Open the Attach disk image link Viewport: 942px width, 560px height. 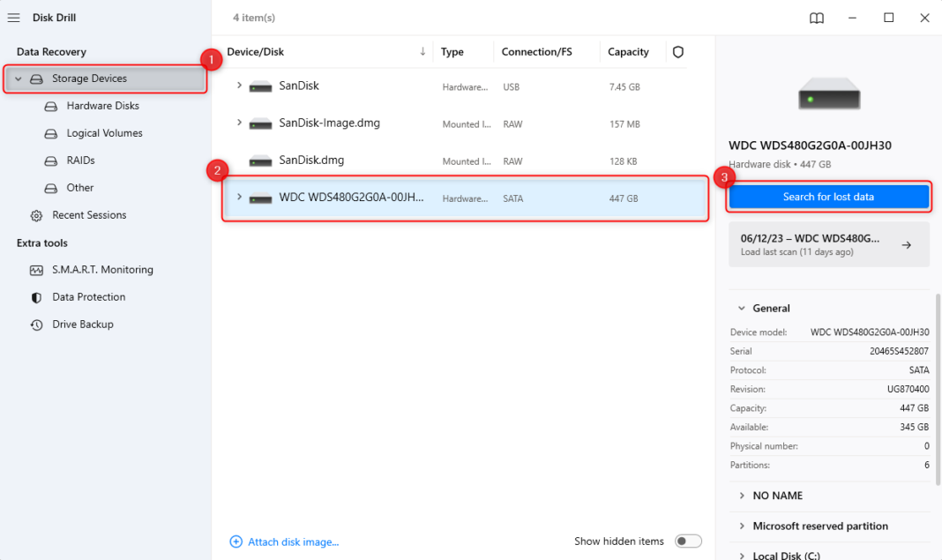click(x=291, y=541)
